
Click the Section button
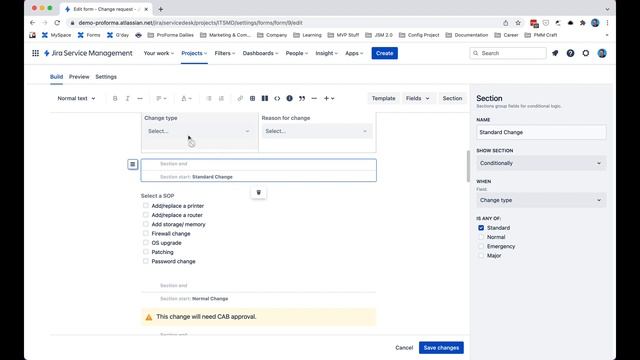(x=452, y=98)
